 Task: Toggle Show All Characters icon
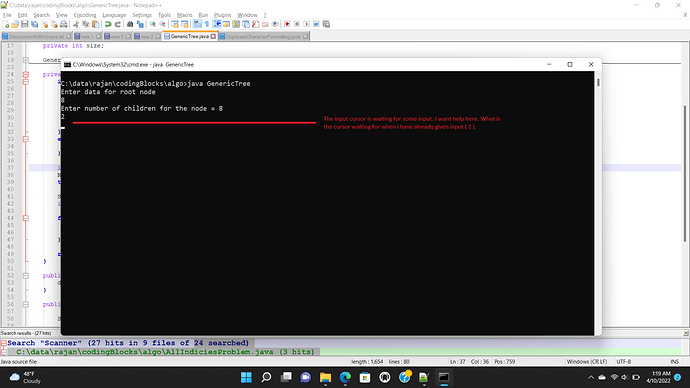(207, 24)
